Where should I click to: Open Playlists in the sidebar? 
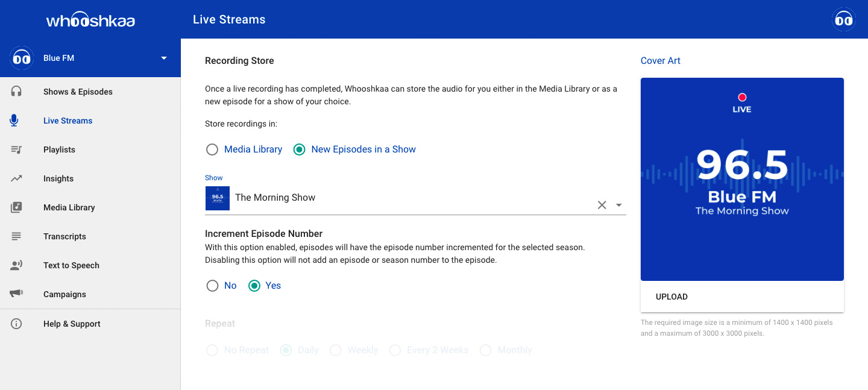point(90,149)
